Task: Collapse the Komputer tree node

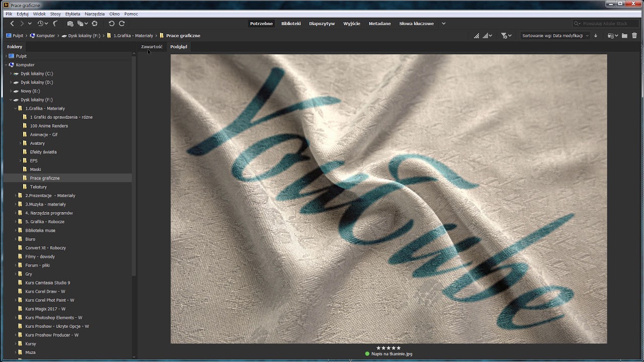Action: 6,65
